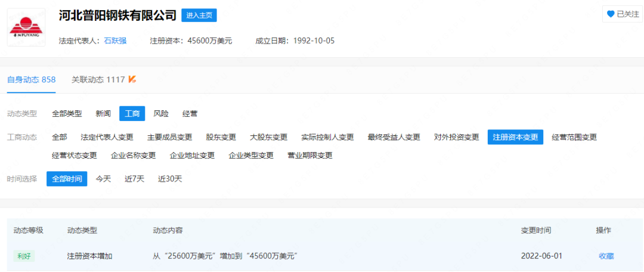Click the Puyang company logo thumbnail
This screenshot has width=644, height=272.
(x=26, y=27)
